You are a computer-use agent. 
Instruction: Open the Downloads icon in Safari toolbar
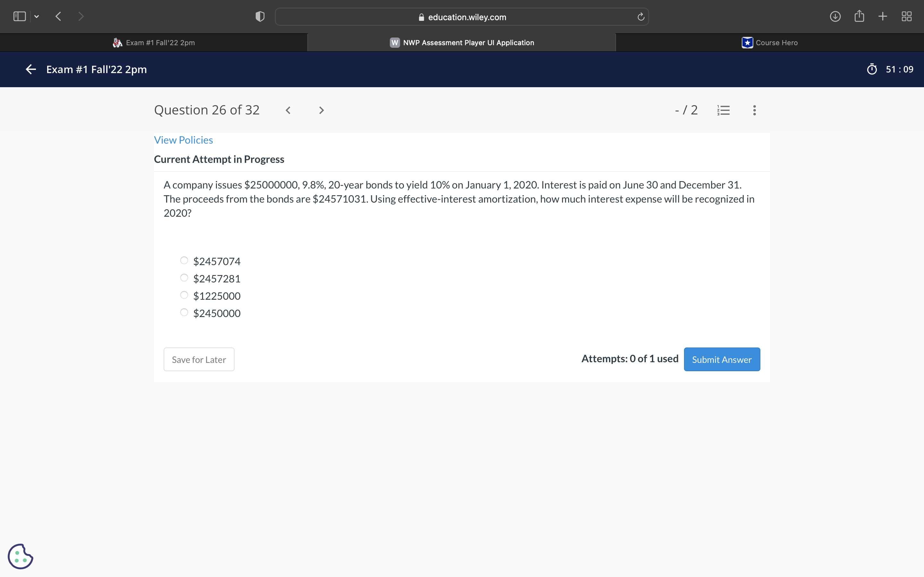coord(835,16)
